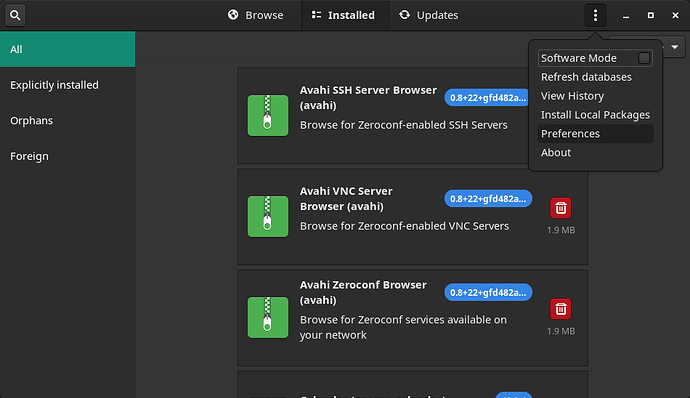Screen dimensions: 690x398
Task: Click 1.9 MB size of Avahi Zeroconf Browser
Action: click(561, 331)
